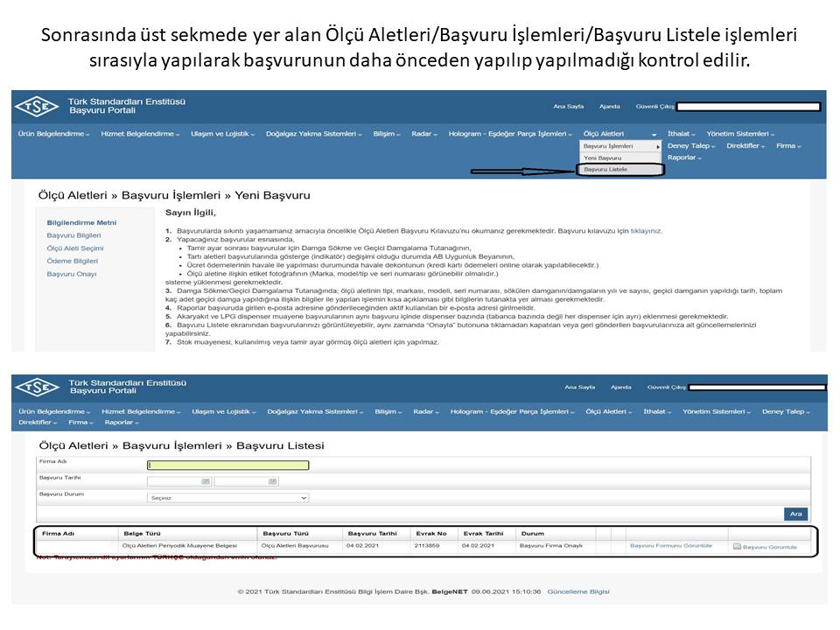Open the Başvuru Durum 'Seçiniz' dropdown
840x630 pixels.
pyautogui.click(x=228, y=497)
